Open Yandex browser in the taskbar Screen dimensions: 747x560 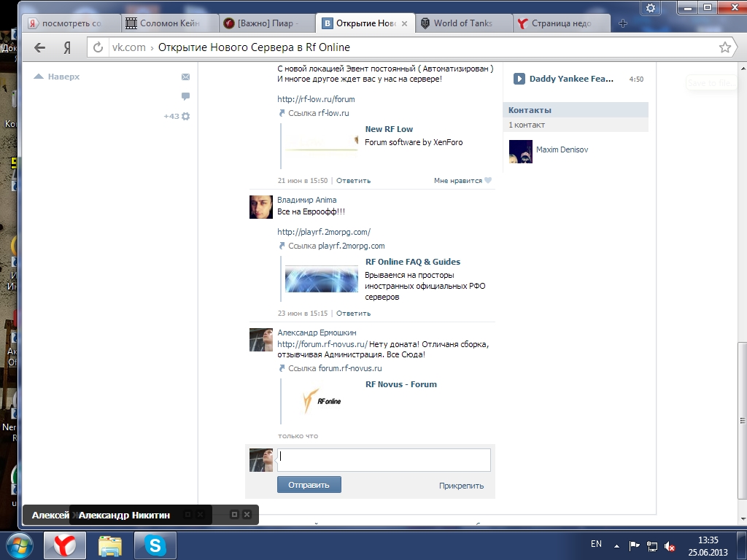click(x=65, y=545)
